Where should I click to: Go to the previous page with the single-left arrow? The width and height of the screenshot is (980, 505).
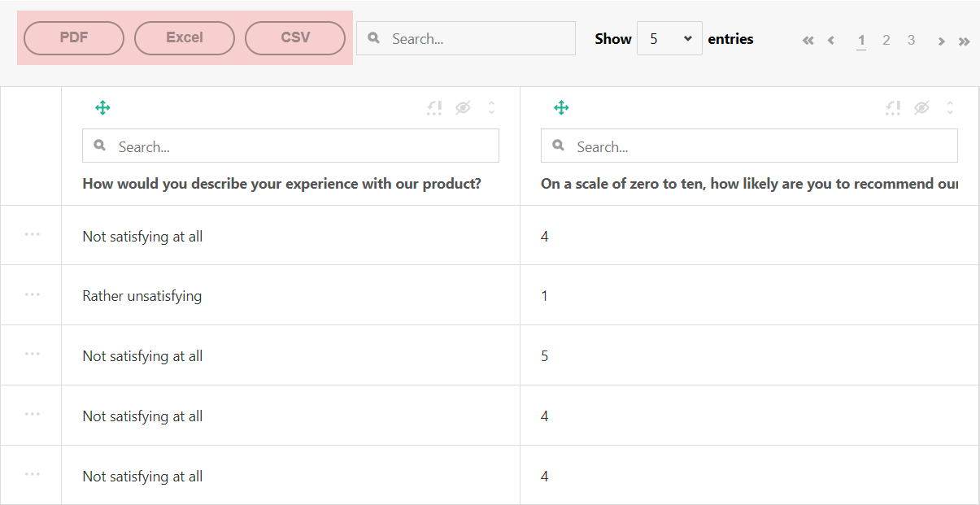tap(830, 40)
